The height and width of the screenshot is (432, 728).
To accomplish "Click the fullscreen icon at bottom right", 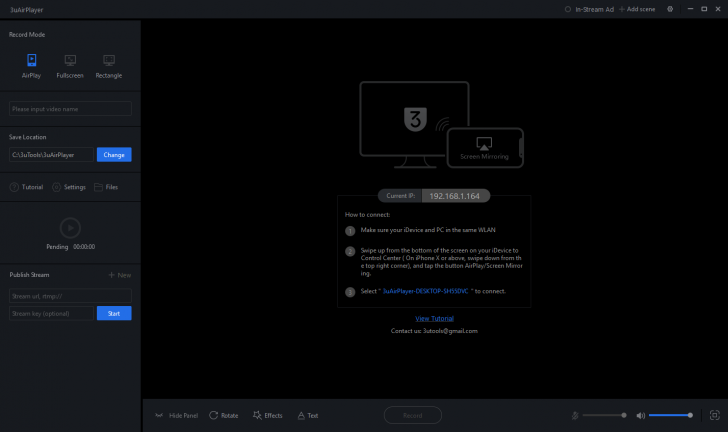I will [715, 415].
